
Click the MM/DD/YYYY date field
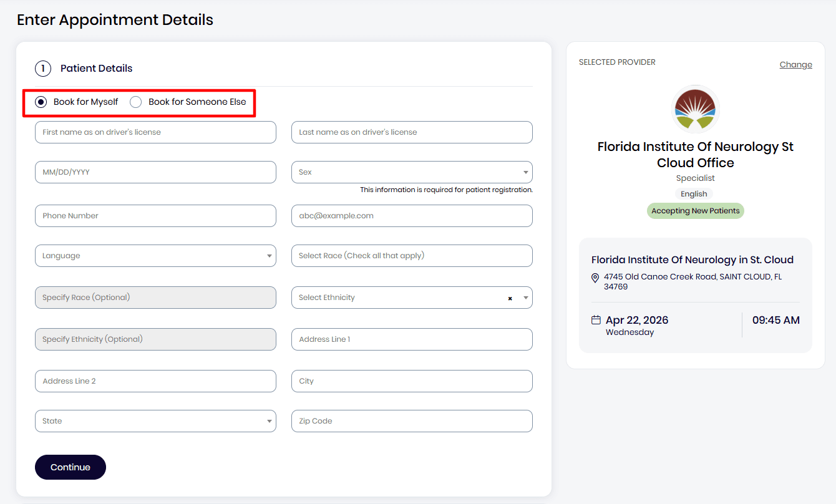pyautogui.click(x=155, y=172)
